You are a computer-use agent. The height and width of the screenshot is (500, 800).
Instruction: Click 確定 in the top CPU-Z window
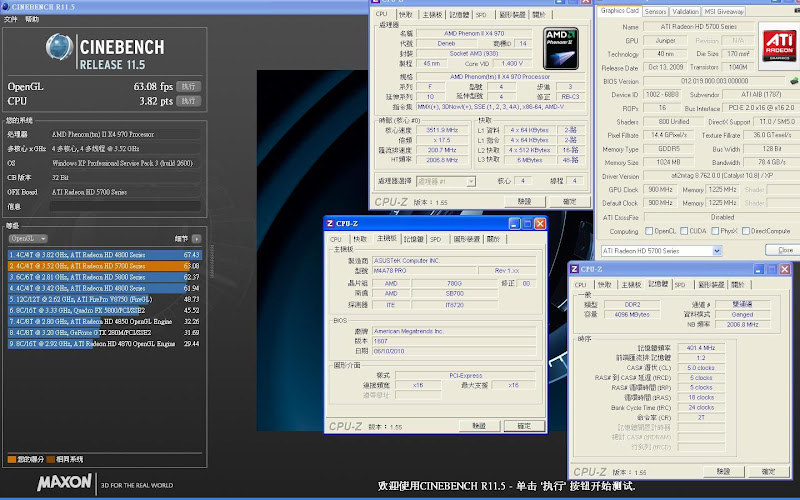pyautogui.click(x=569, y=202)
